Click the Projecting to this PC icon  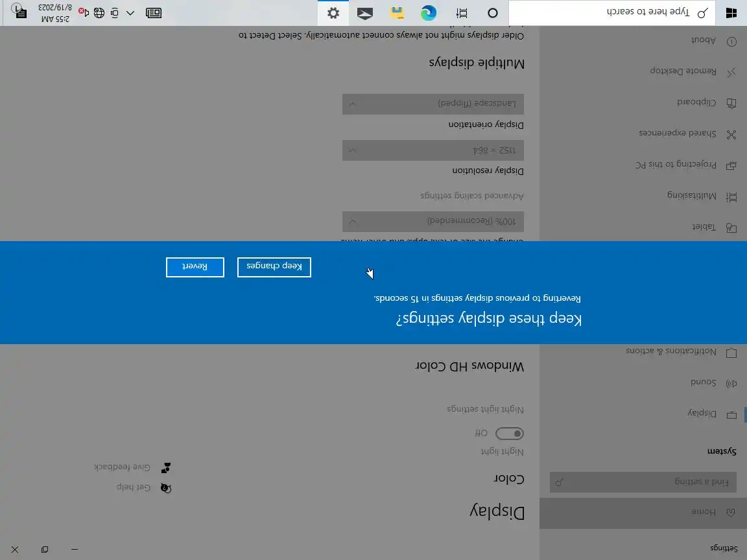pos(731,166)
